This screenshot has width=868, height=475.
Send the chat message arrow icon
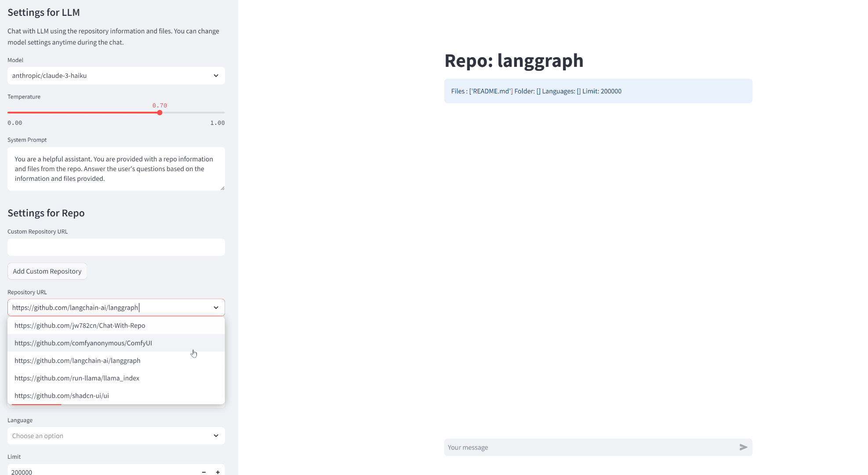[743, 447]
